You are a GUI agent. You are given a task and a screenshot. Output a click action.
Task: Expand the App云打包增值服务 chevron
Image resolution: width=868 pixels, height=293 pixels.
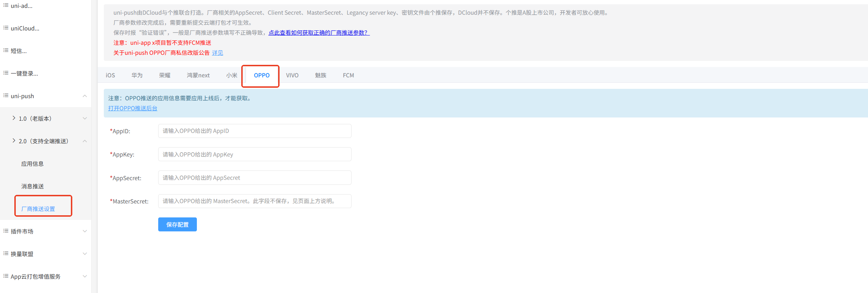coord(85,277)
